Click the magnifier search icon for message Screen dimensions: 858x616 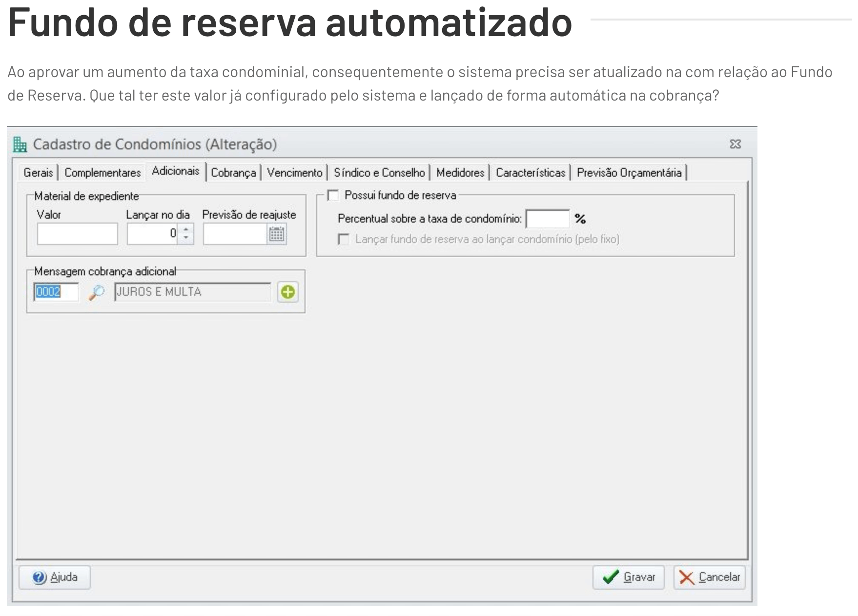click(x=97, y=292)
